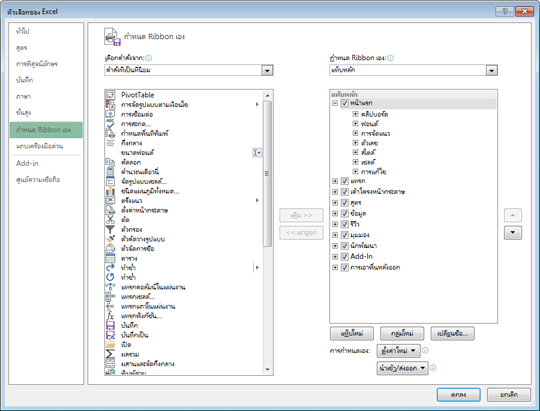Screen dimensions: 540x411
Task: Collapse the หน้าแรก (Home) tree node
Action: point(335,103)
